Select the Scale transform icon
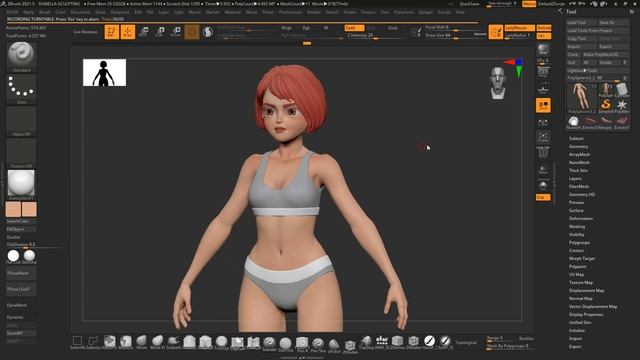Viewport: 640px width, 360px height. point(160,32)
